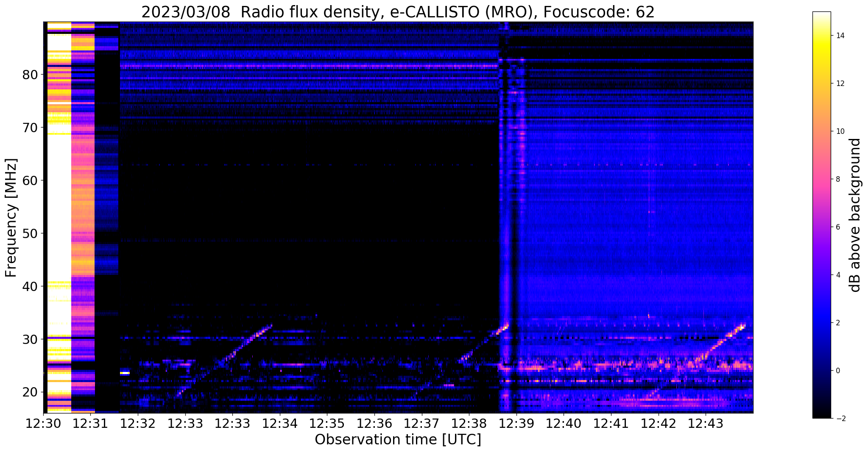Click the 12:35 time tick label
Image resolution: width=868 pixels, height=452 pixels.
[327, 423]
